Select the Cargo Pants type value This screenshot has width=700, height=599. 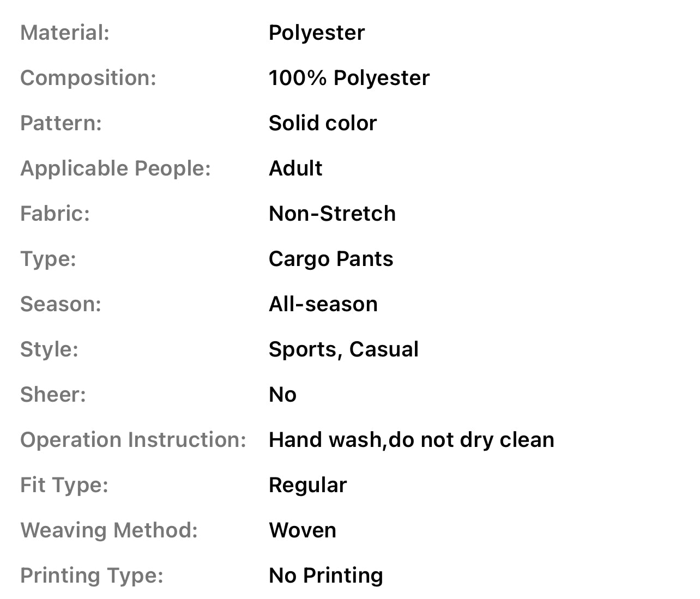pos(331,259)
